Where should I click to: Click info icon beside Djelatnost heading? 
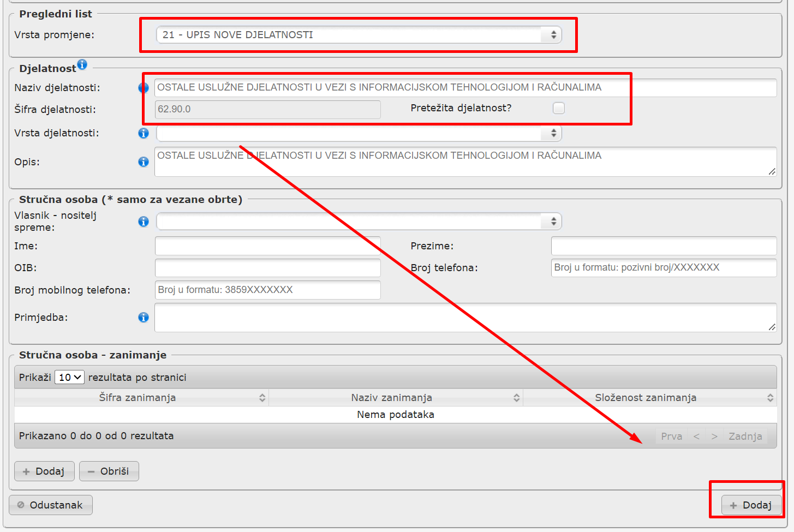point(82,64)
